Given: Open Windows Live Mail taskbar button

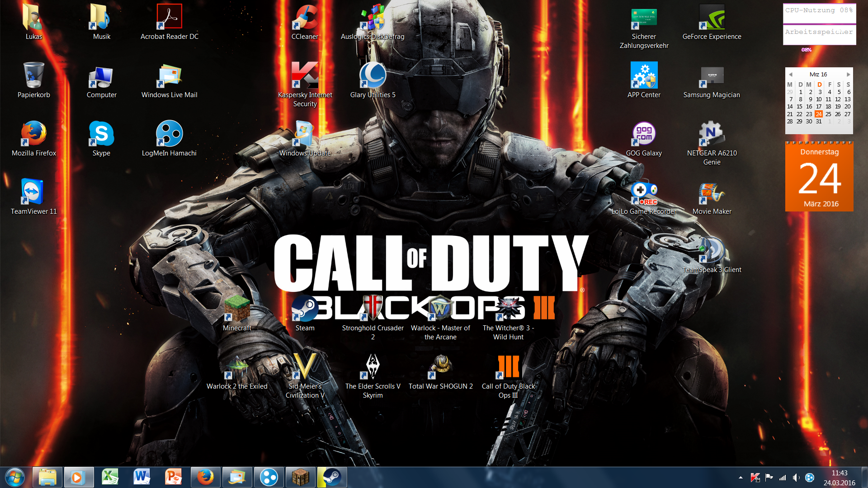Looking at the screenshot, I should [237, 477].
